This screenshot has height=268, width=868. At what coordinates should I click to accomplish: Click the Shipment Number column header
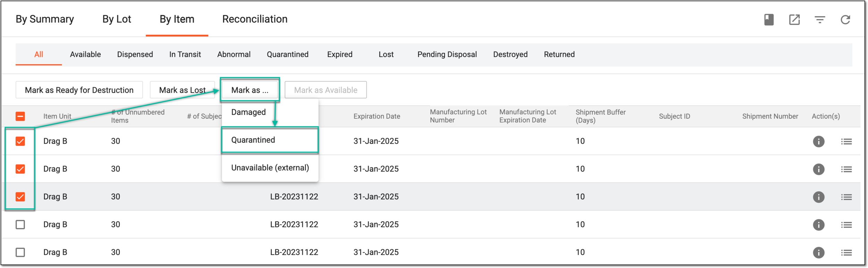770,116
